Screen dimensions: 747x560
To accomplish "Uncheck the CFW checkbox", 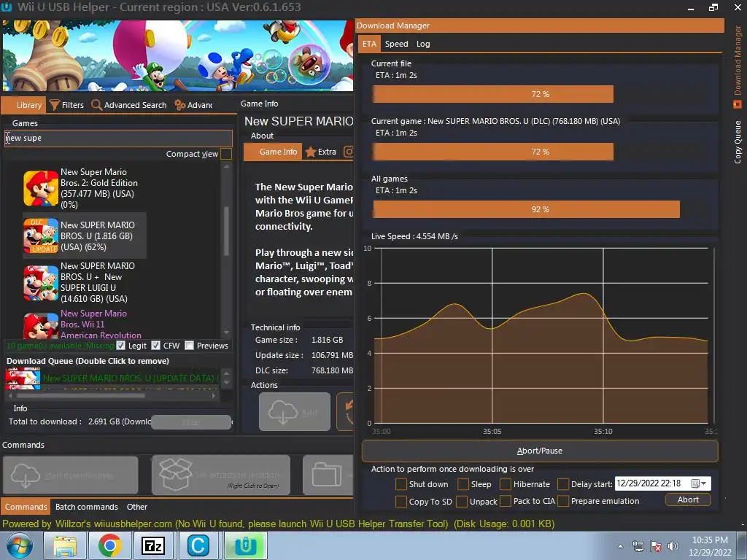I will [x=156, y=346].
